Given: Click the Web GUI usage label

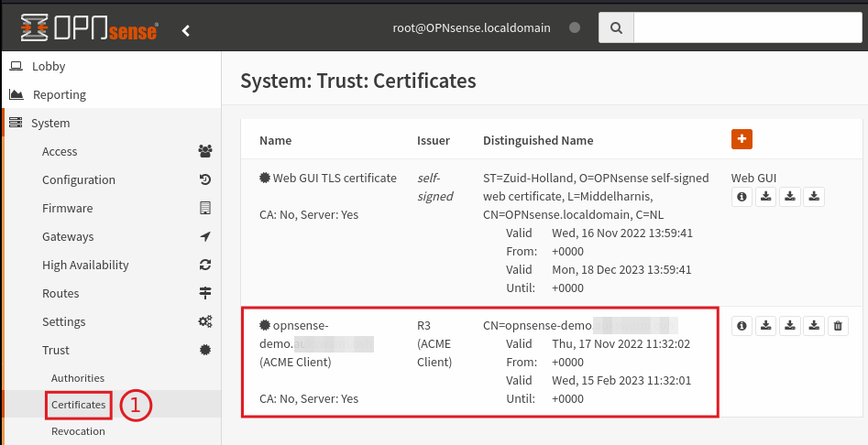Looking at the screenshot, I should (753, 178).
